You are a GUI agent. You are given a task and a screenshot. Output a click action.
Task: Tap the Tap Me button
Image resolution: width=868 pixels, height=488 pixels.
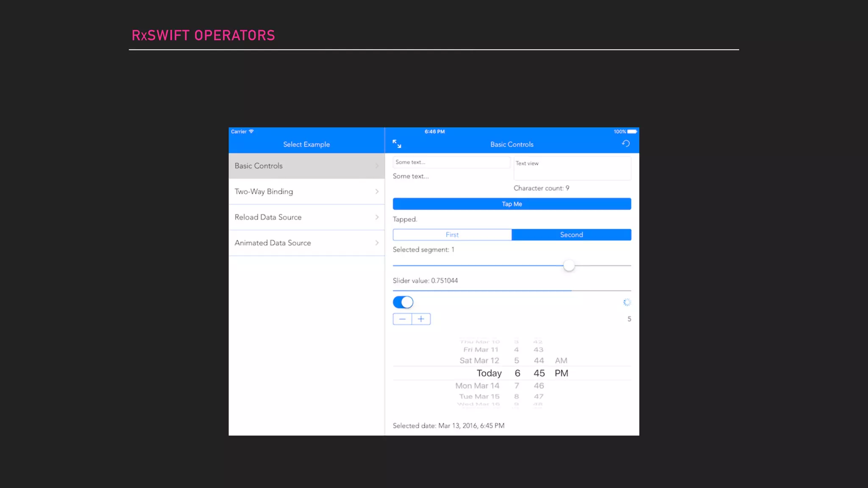512,204
